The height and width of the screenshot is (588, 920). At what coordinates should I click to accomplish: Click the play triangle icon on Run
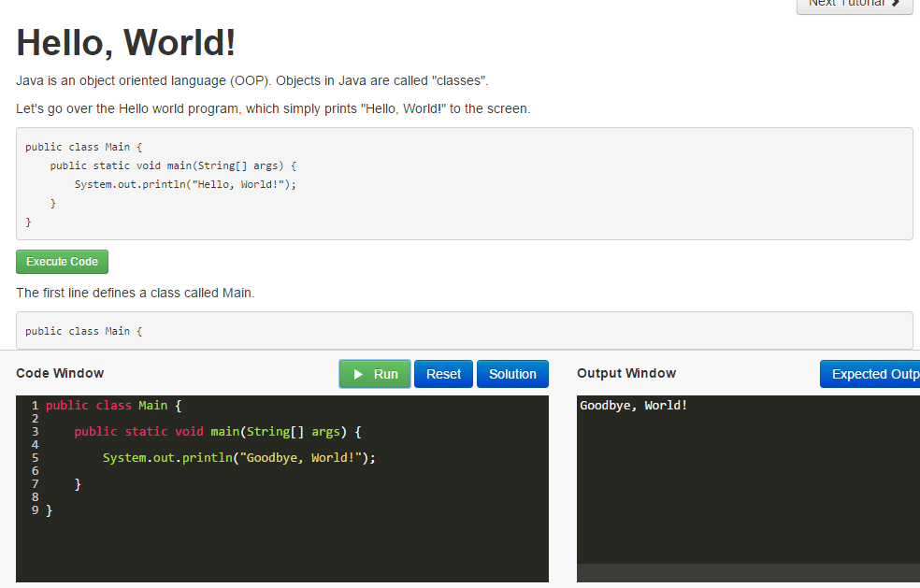tap(358, 375)
